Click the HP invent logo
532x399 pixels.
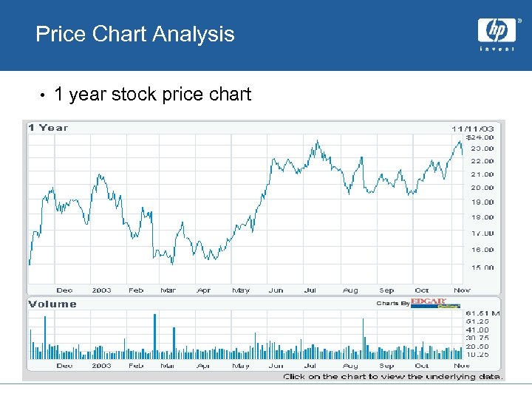(497, 35)
